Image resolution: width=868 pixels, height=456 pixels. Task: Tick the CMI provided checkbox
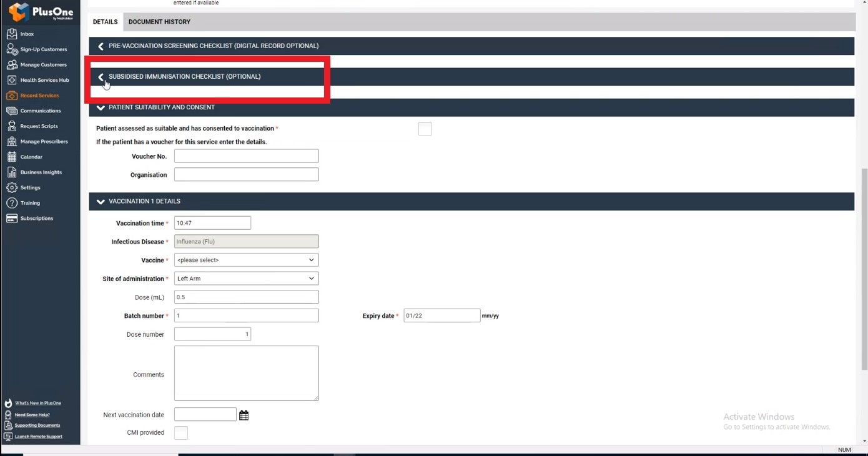click(181, 433)
